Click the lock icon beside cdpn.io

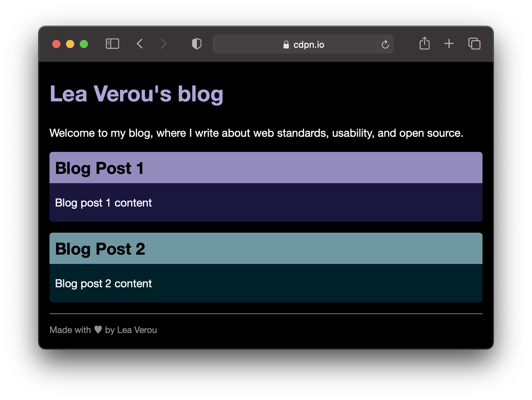286,45
